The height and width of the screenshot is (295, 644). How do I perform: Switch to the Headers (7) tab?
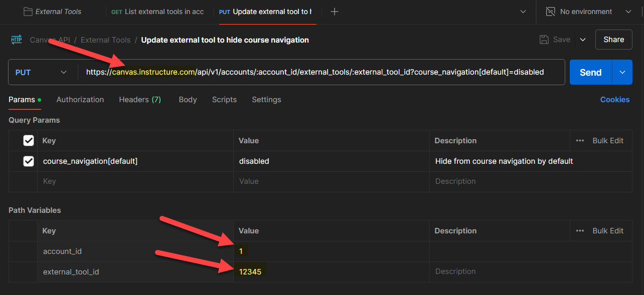coord(140,100)
